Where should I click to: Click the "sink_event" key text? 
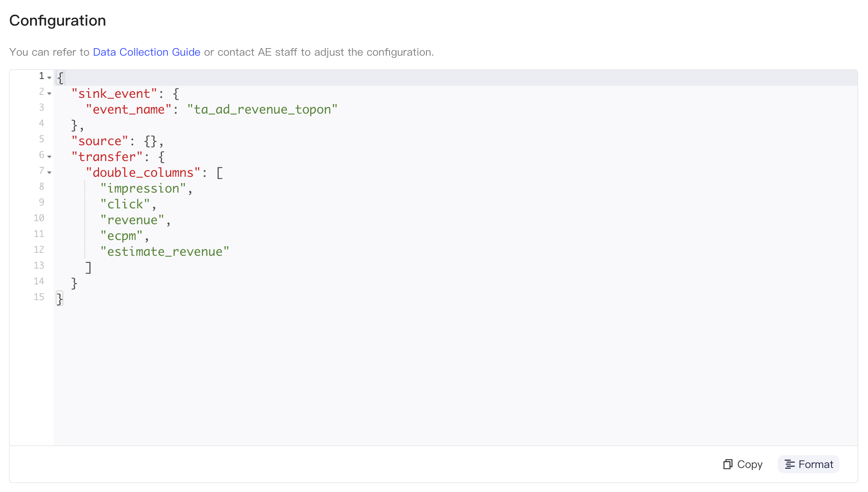pos(114,94)
